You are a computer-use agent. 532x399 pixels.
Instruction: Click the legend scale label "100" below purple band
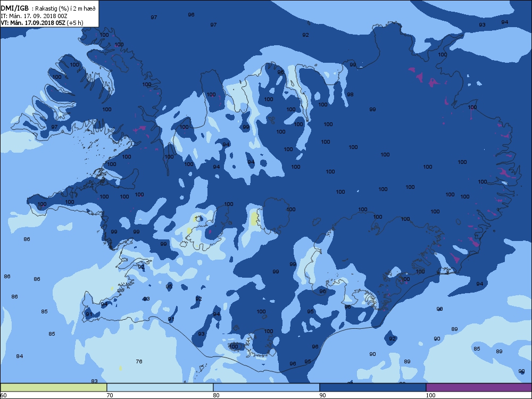tap(430, 395)
